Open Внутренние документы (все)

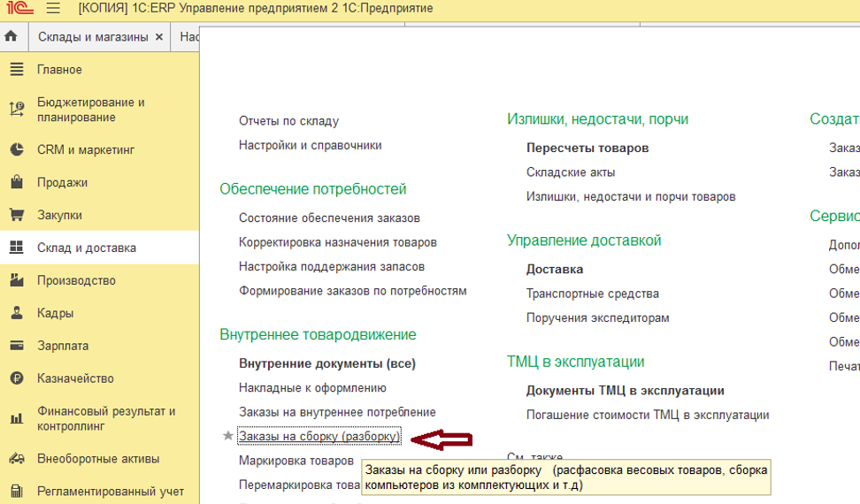pos(326,363)
